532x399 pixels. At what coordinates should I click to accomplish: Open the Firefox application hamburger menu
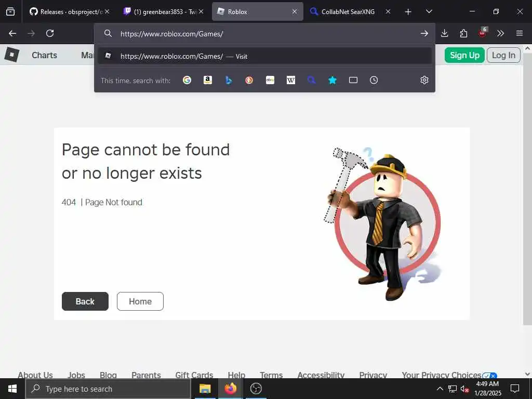(520, 33)
